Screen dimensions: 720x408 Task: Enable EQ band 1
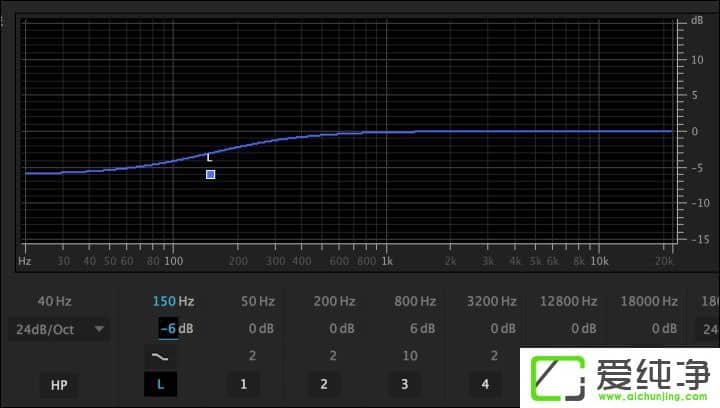click(x=243, y=384)
